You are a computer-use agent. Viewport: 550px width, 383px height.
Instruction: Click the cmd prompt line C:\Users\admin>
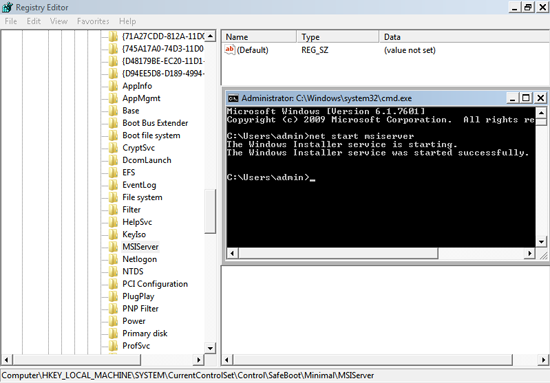(x=271, y=177)
